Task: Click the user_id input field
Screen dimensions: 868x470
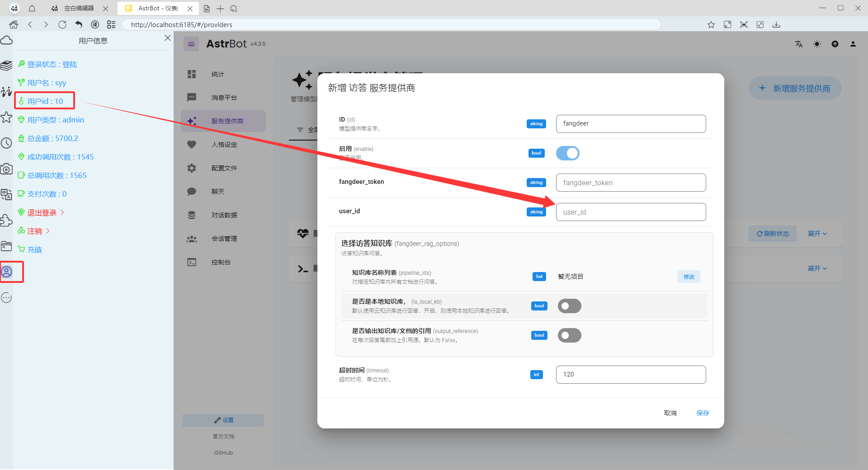Action: [x=630, y=211]
